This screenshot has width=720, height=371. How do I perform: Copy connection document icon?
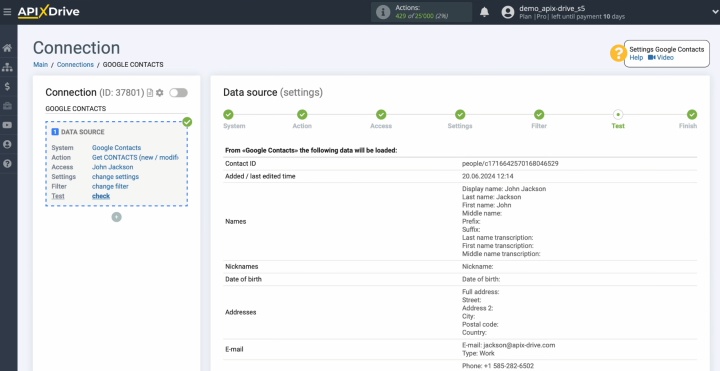(150, 93)
